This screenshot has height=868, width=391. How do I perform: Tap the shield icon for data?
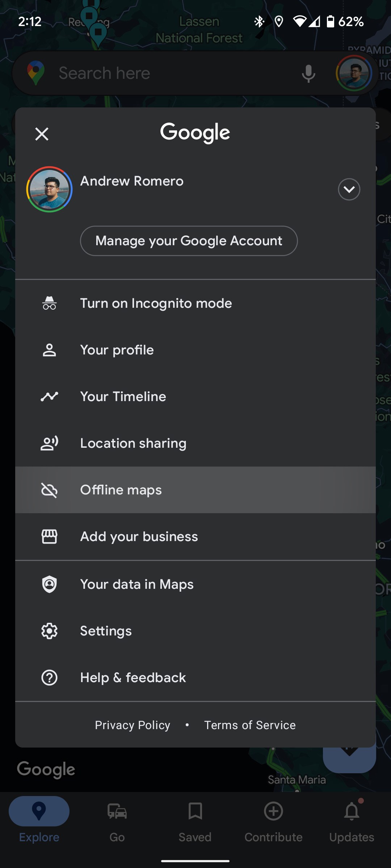49,584
